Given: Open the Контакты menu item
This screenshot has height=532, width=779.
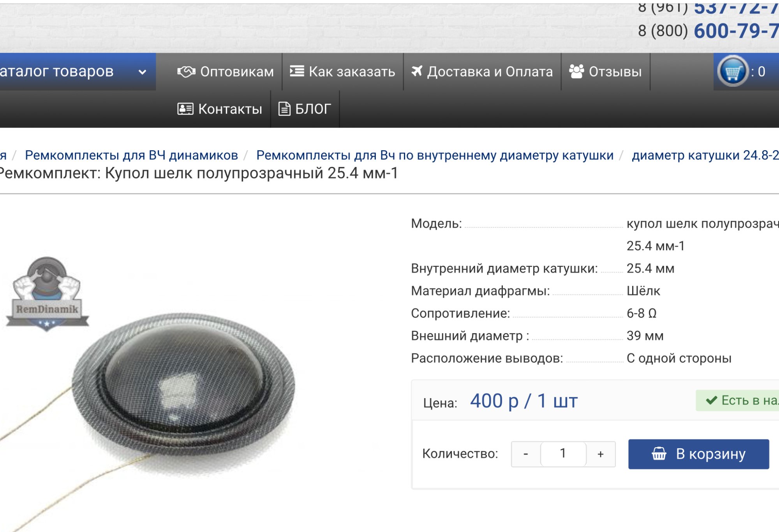Looking at the screenshot, I should 220,109.
